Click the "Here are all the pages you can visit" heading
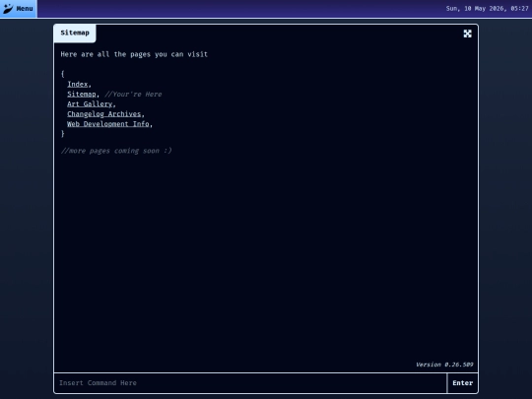Image resolution: width=532 pixels, height=399 pixels. [134, 54]
